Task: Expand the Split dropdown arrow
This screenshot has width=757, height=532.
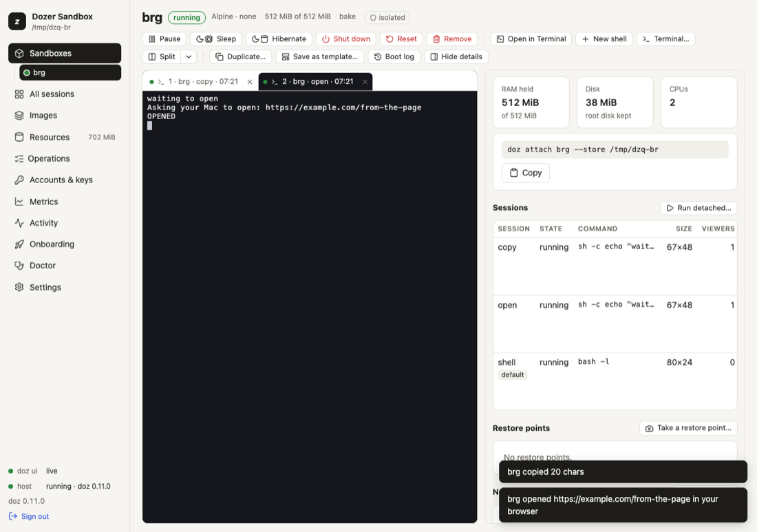Action: point(189,57)
